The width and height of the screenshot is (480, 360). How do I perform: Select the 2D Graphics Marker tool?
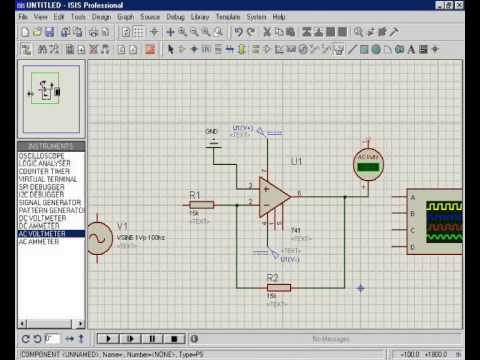(x=435, y=50)
